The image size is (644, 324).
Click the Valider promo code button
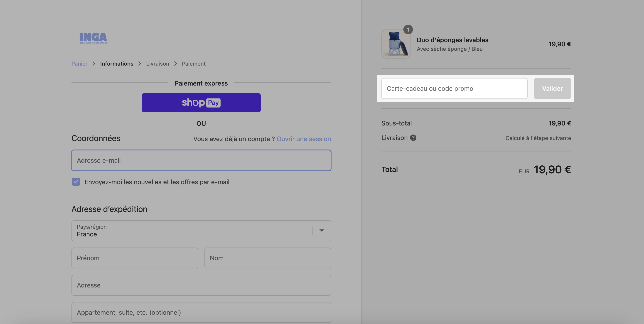[552, 88]
